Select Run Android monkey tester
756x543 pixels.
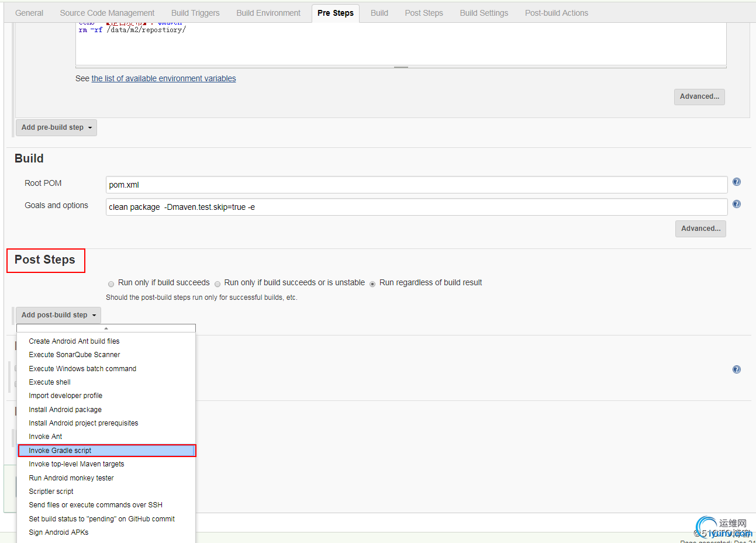[106, 478]
